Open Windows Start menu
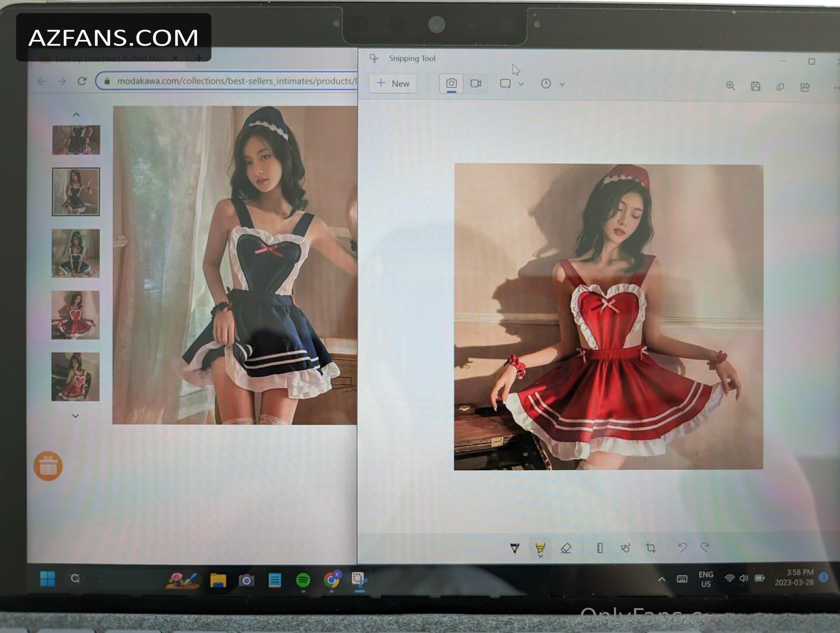This screenshot has height=633, width=840. [47, 579]
